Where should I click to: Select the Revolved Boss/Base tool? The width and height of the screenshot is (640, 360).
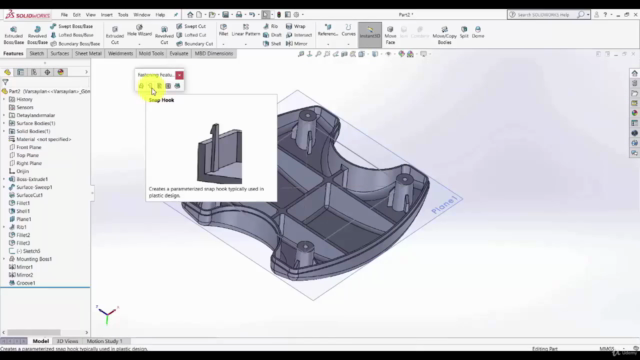point(37,35)
